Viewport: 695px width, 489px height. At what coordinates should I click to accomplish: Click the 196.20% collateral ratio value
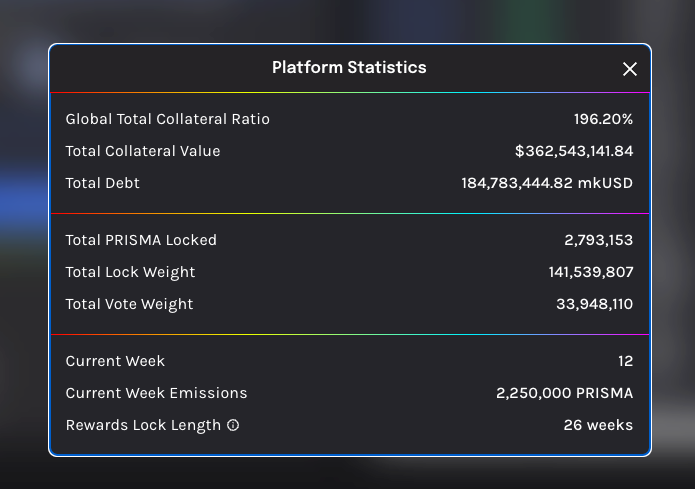point(603,119)
